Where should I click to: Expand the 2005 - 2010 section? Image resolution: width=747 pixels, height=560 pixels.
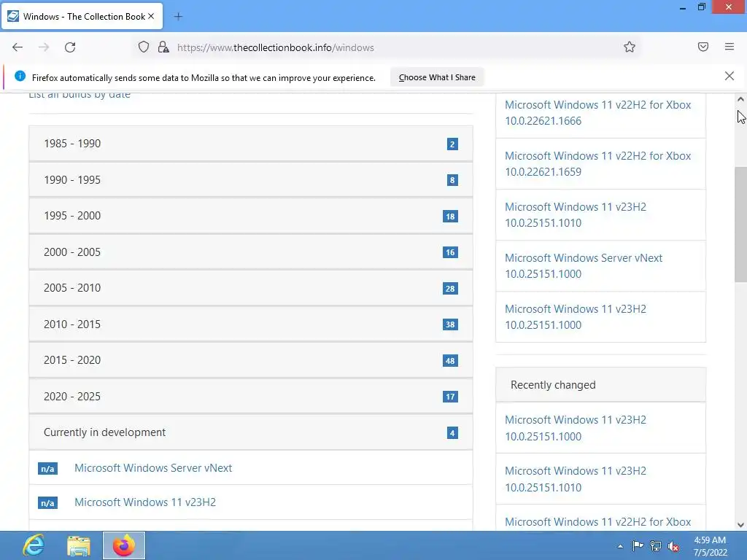[251, 288]
